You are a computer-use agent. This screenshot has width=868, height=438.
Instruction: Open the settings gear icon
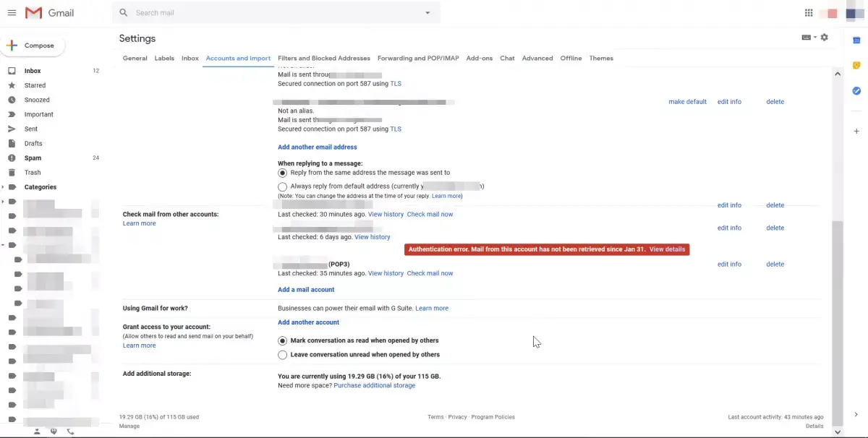point(825,38)
